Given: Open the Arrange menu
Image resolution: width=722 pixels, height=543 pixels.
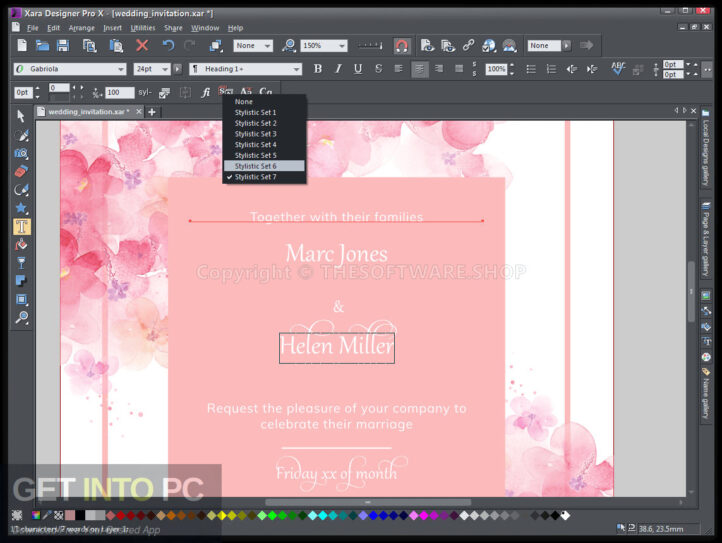Looking at the screenshot, I should pos(82,28).
